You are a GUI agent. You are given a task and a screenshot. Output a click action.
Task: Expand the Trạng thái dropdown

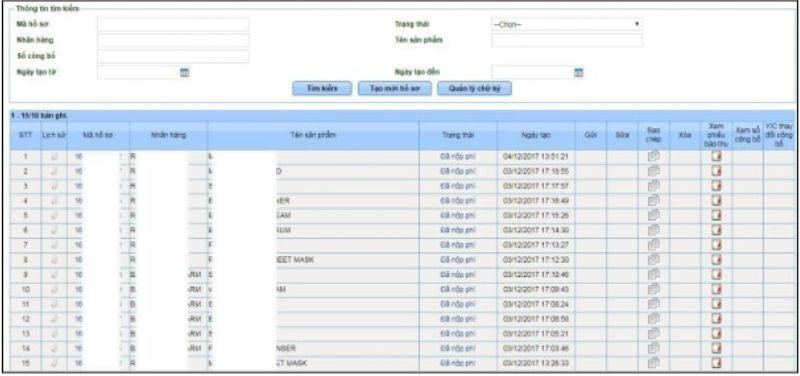[x=567, y=24]
